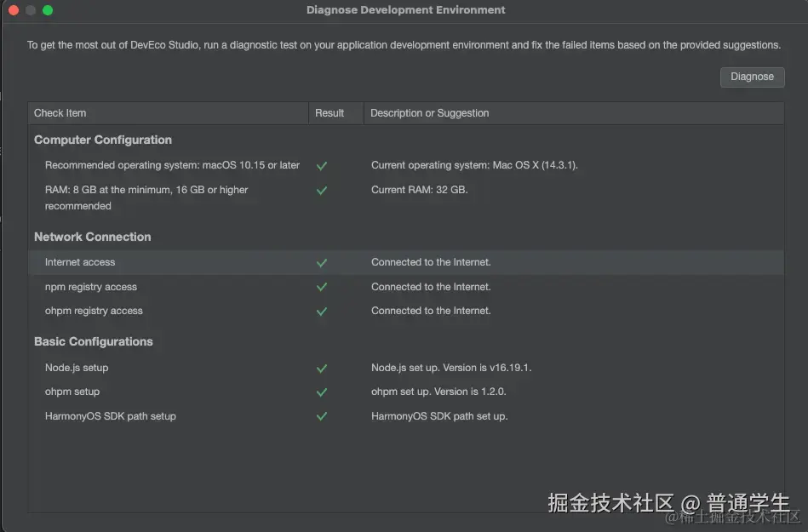
Task: Click ohpm setup result checkmark
Action: 322,392
